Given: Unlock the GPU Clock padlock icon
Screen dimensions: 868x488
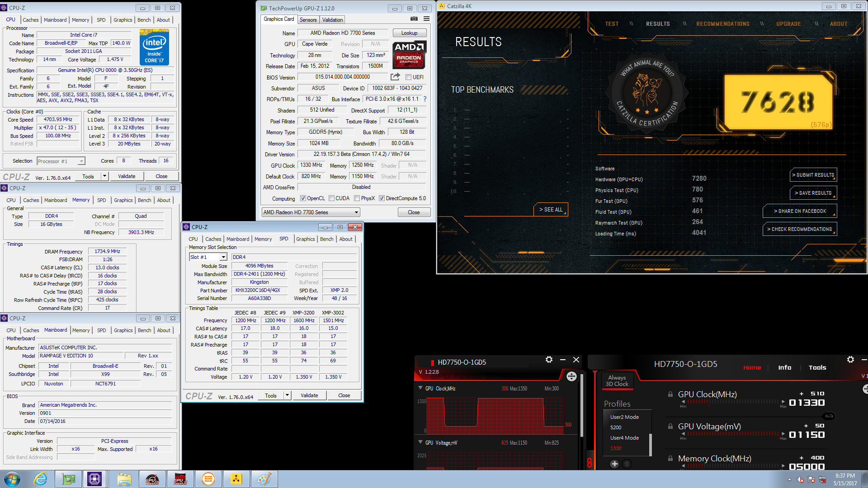Looking at the screenshot, I should 670,394.
